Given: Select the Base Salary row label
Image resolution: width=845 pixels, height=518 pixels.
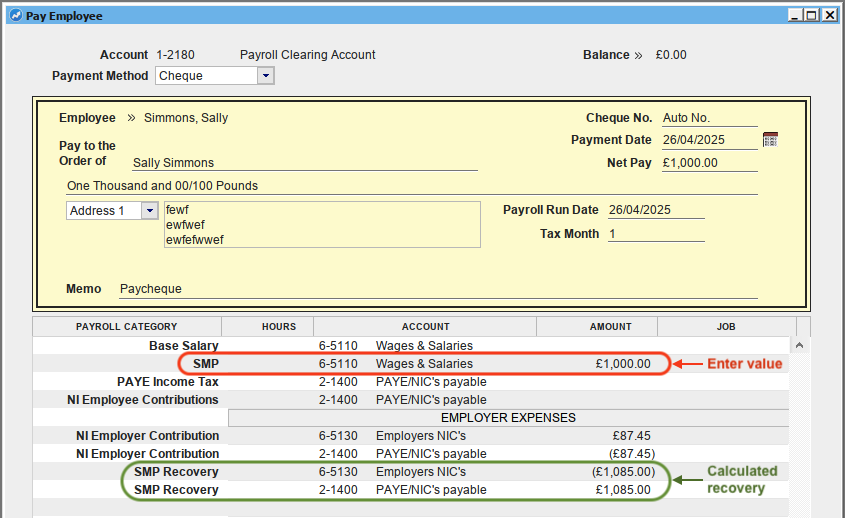Looking at the screenshot, I should coord(184,346).
